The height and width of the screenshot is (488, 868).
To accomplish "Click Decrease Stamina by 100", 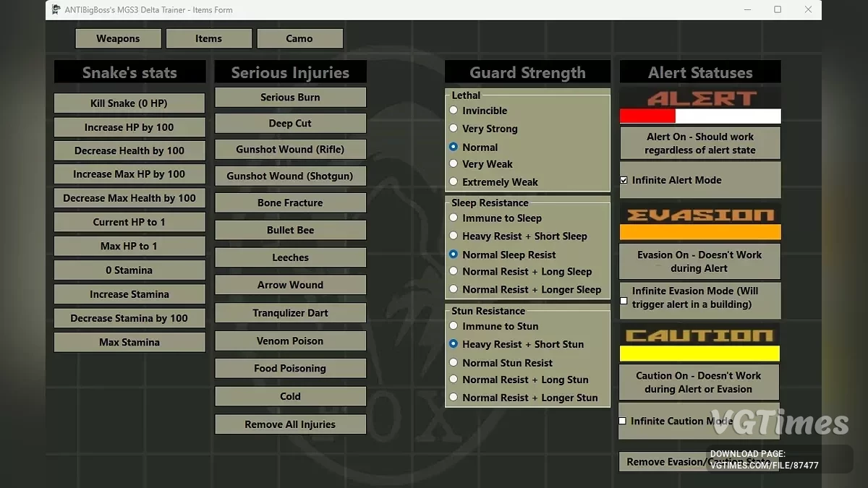I will pyautogui.click(x=129, y=318).
